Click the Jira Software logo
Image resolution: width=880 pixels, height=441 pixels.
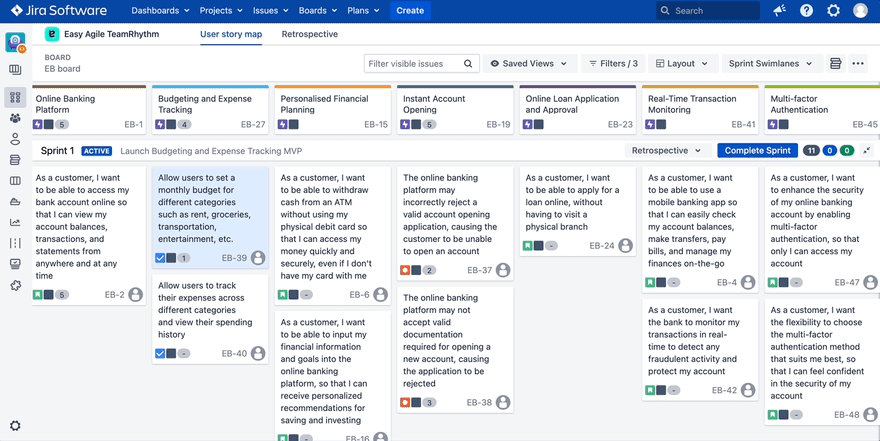[x=58, y=11]
